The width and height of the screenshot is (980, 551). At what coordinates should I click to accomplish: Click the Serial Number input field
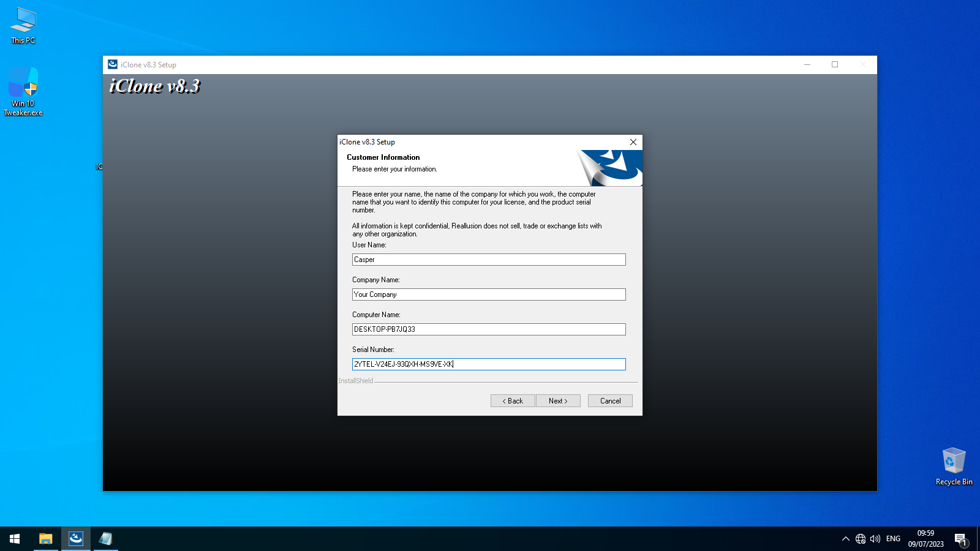(489, 364)
